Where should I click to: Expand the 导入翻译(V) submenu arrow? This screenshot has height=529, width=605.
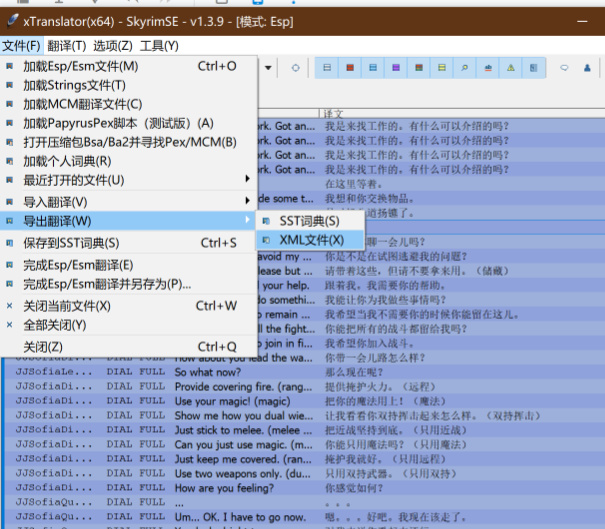pos(247,200)
